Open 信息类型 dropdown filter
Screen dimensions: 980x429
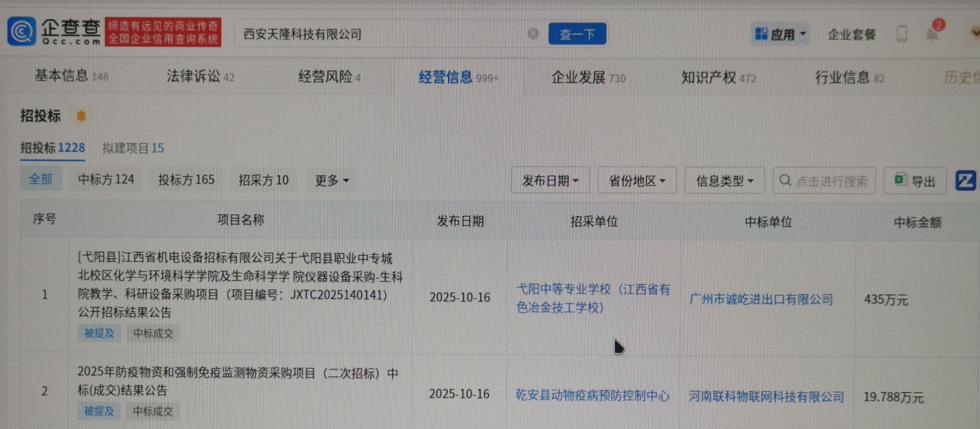pos(724,181)
